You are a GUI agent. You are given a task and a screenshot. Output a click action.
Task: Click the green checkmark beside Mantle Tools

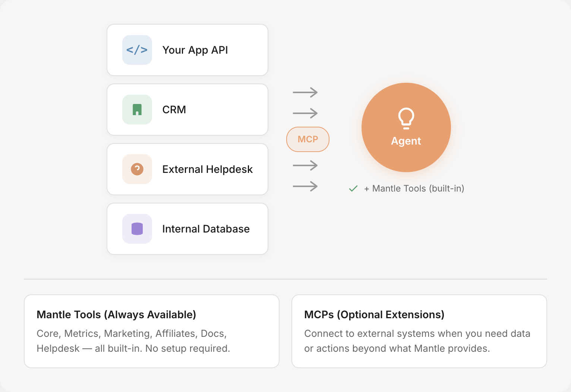353,189
